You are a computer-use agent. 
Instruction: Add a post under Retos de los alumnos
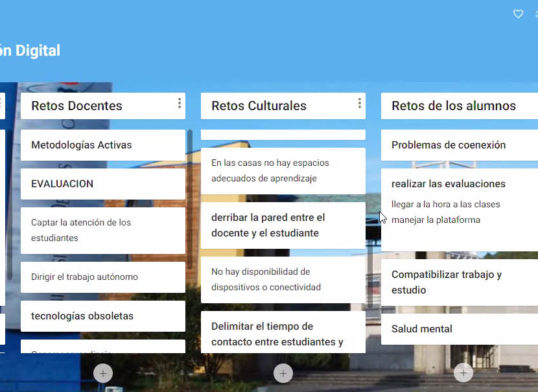pos(463,373)
